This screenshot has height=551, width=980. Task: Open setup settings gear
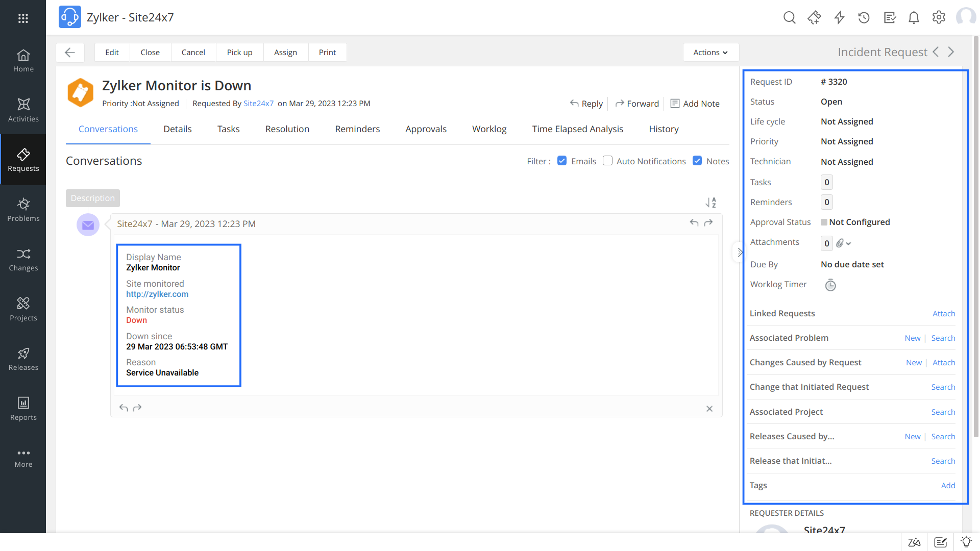(939, 17)
